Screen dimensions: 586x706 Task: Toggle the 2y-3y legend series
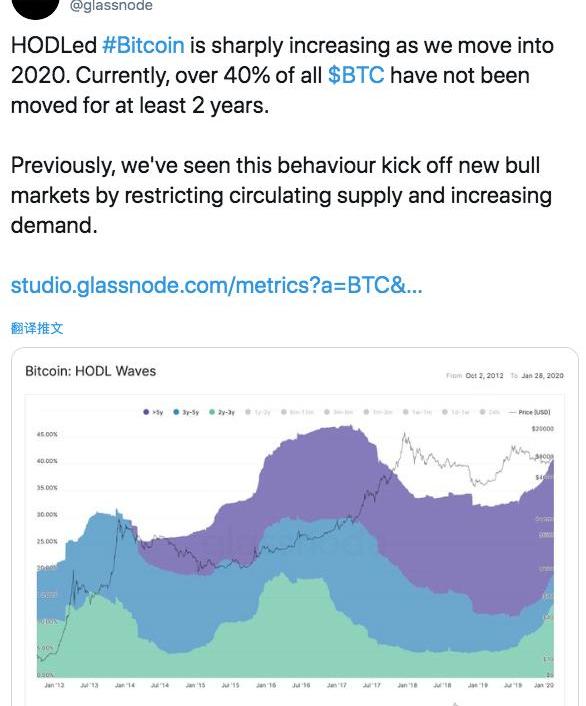tap(222, 412)
